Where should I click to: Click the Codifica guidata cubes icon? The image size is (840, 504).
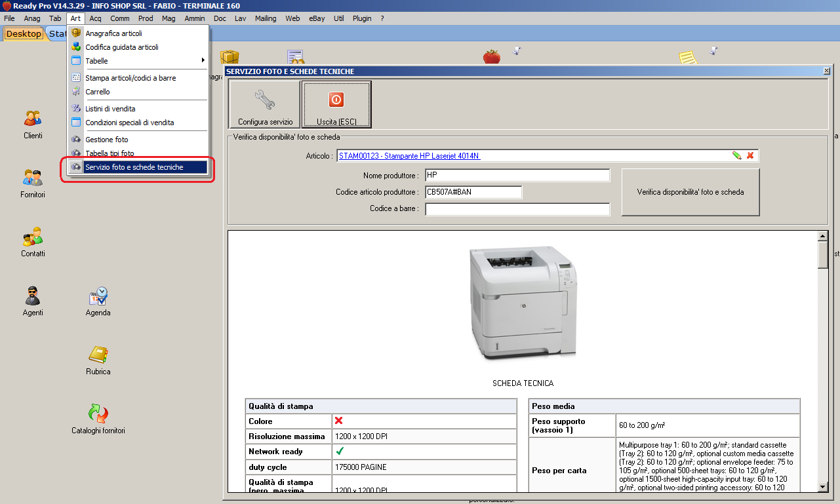76,47
